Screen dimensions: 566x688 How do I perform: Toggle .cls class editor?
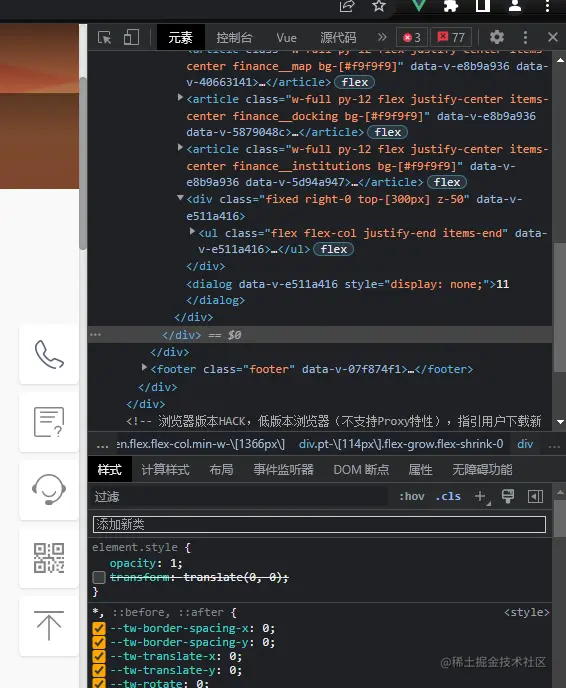448,496
